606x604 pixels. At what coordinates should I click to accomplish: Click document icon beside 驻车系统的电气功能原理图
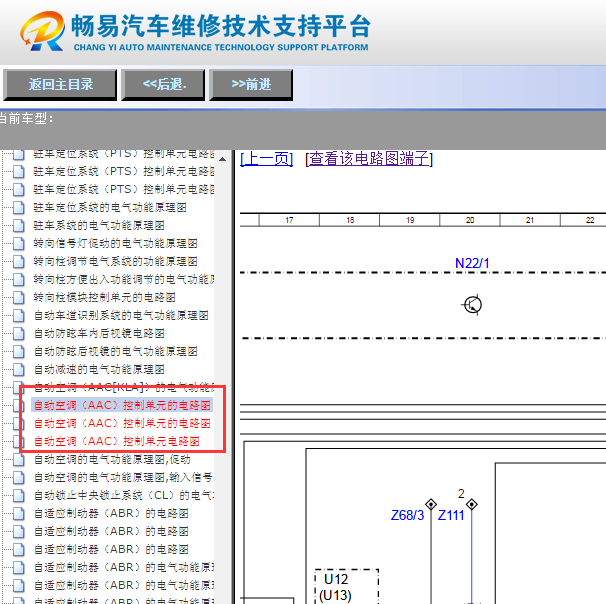tap(18, 225)
